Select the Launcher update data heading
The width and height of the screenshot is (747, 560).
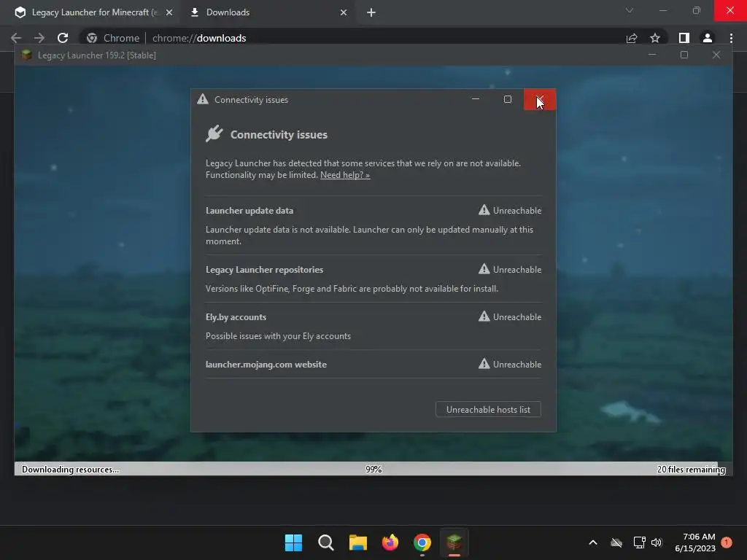click(x=249, y=211)
